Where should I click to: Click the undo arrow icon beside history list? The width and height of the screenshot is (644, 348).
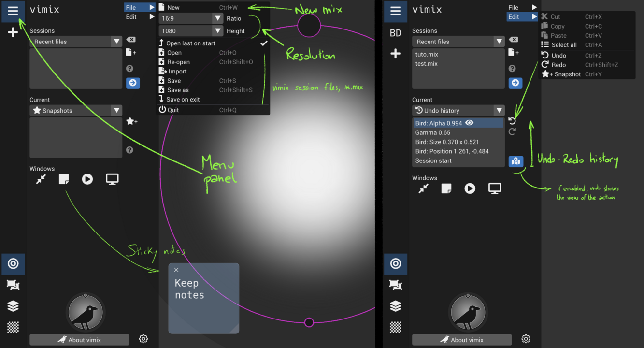512,121
